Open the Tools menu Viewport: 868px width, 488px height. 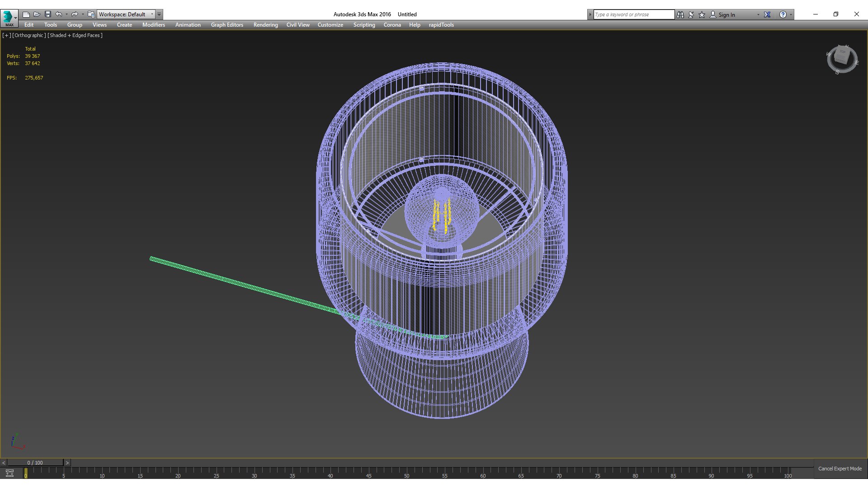[51, 25]
